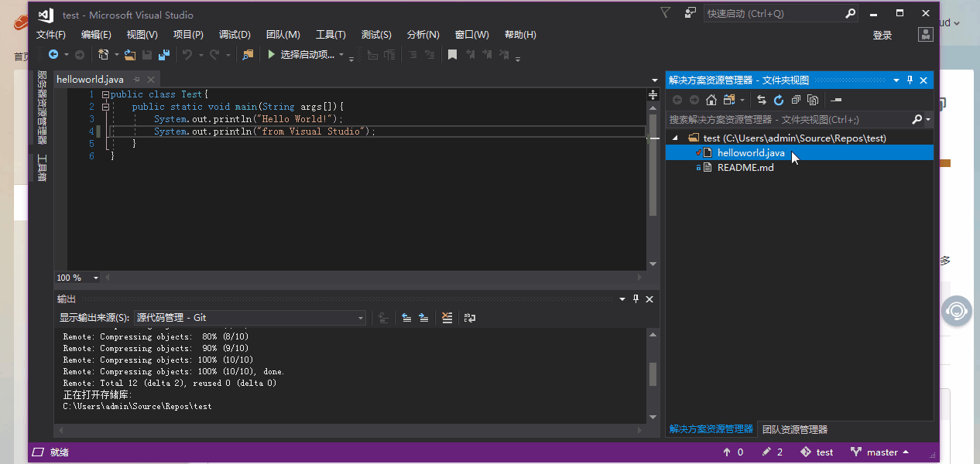The width and height of the screenshot is (980, 464).
Task: Close the helloworld.java editor tab
Action: point(151,80)
